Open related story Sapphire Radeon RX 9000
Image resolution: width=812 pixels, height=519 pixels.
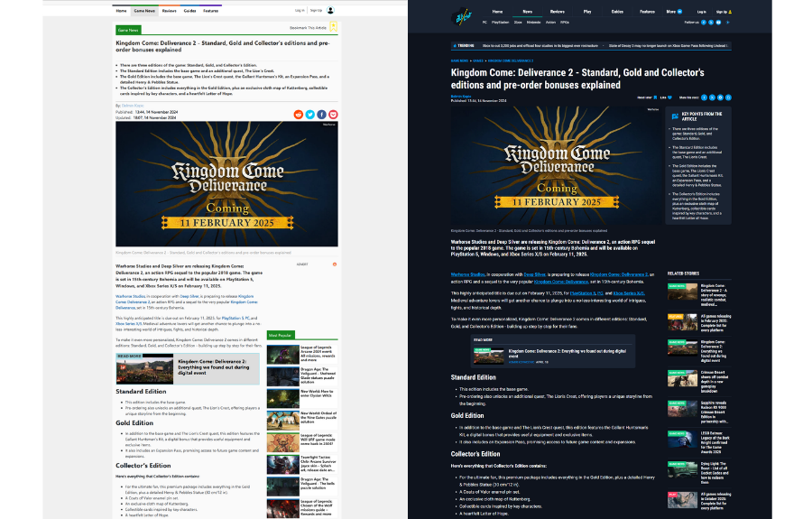pyautogui.click(x=699, y=412)
